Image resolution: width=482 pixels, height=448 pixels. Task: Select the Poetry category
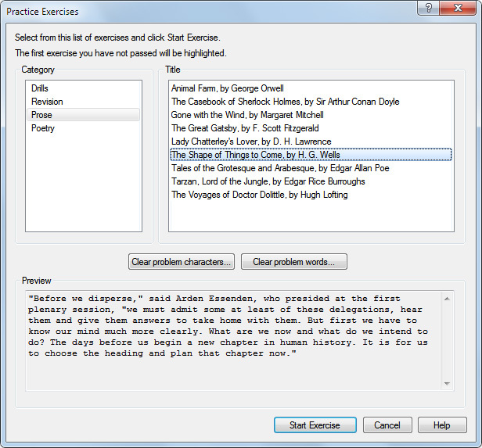coord(83,128)
